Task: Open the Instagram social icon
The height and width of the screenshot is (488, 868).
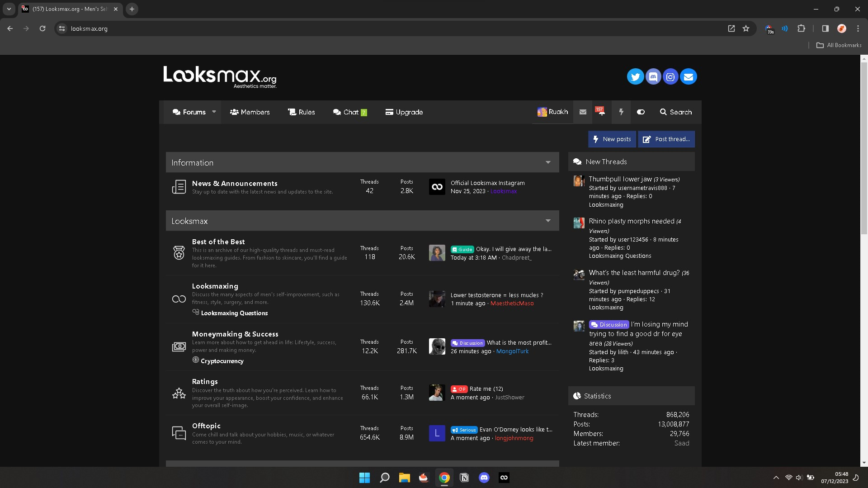Action: coord(670,77)
